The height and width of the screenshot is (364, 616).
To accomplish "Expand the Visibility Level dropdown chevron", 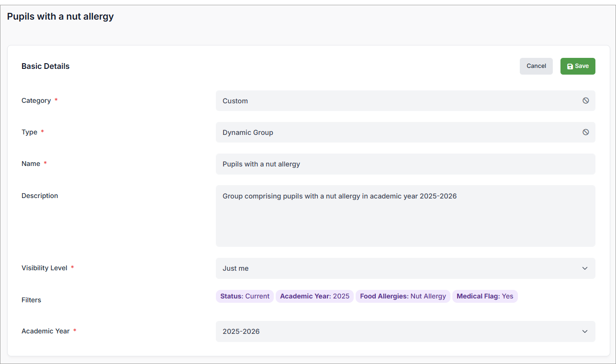I will [x=584, y=268].
